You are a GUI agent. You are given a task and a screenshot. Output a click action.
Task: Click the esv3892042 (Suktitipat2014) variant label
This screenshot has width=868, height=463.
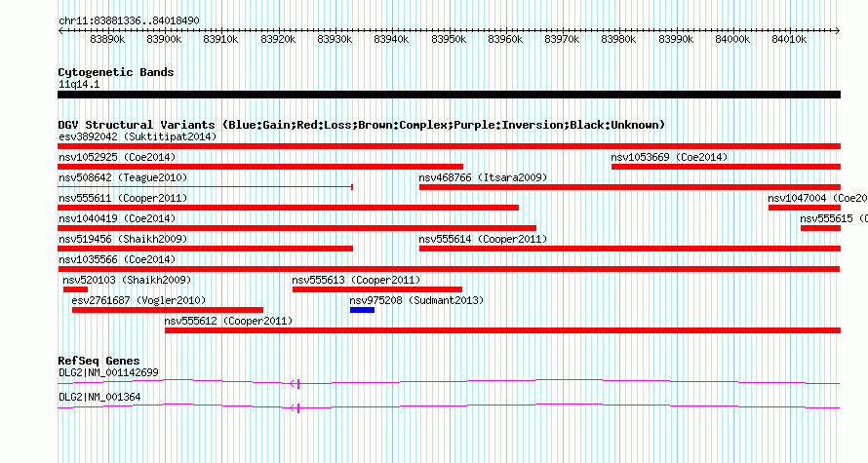tap(138, 136)
